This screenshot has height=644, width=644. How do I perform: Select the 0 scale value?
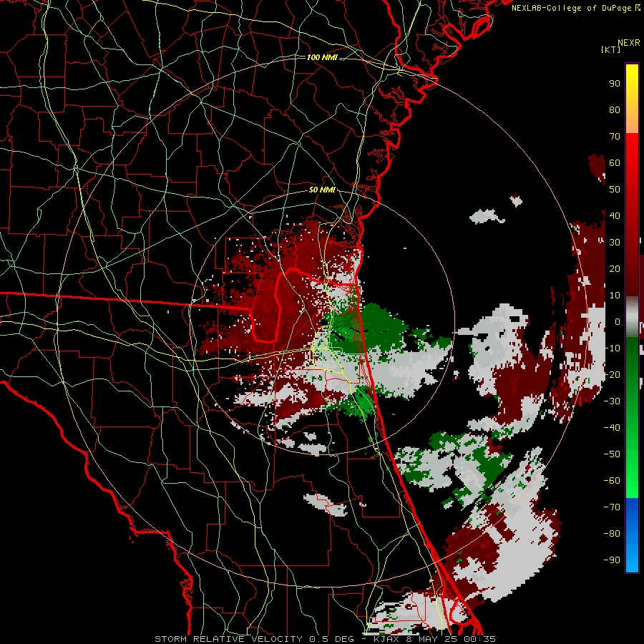(618, 321)
